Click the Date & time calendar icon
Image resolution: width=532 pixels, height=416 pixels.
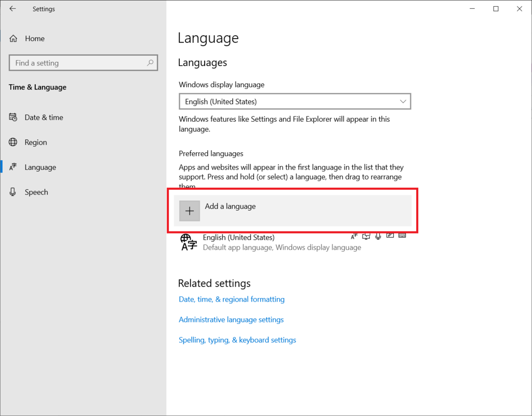[x=13, y=117]
